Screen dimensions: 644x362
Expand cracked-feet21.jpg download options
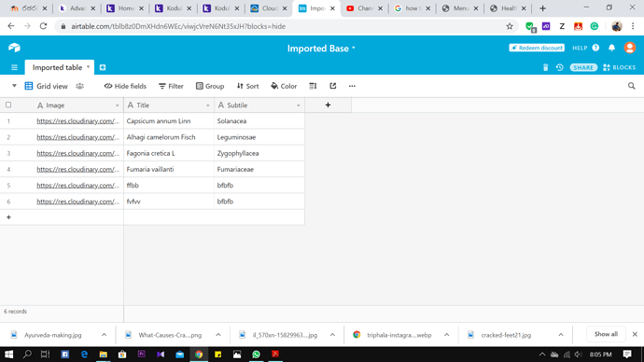(561, 335)
